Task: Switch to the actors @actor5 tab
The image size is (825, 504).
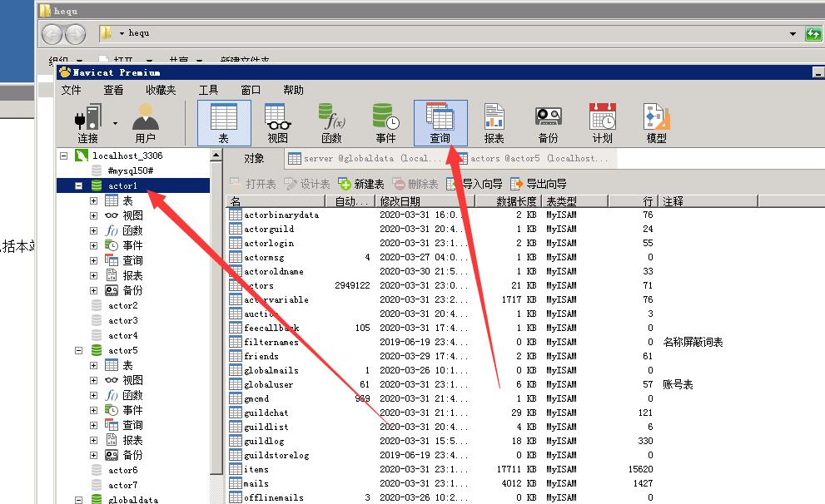Action: (x=534, y=158)
